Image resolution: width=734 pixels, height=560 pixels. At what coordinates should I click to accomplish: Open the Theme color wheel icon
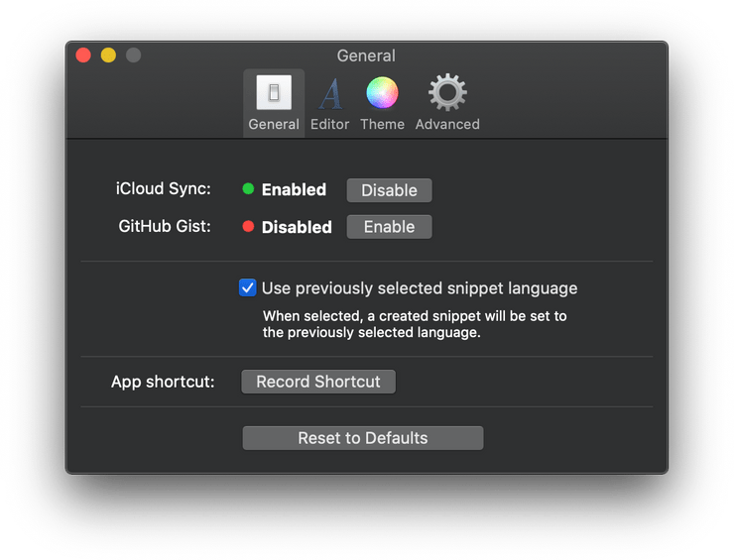click(382, 92)
